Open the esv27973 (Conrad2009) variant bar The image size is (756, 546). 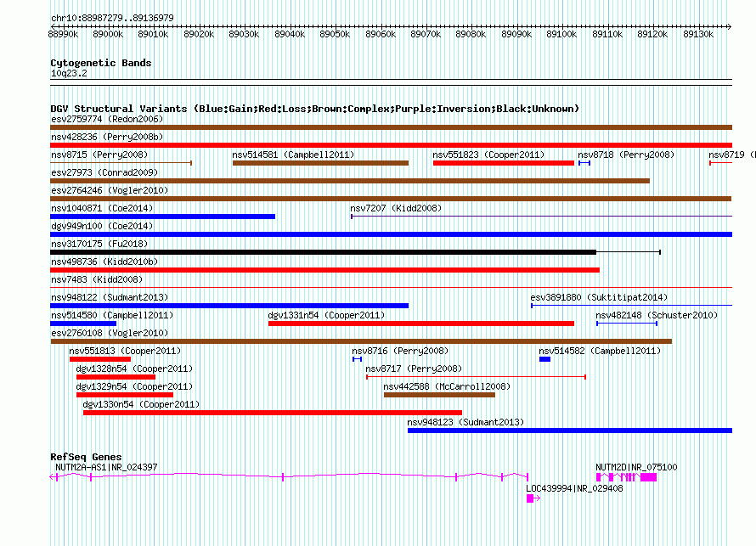(x=350, y=181)
